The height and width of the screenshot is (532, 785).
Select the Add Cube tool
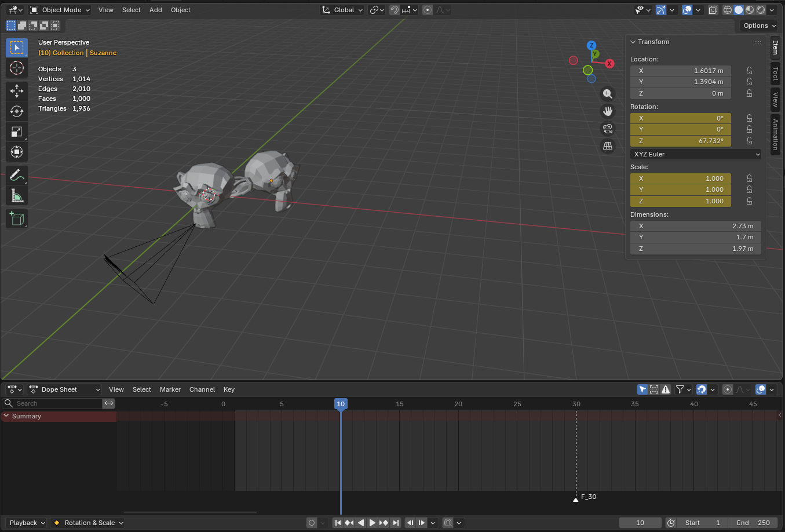[17, 218]
